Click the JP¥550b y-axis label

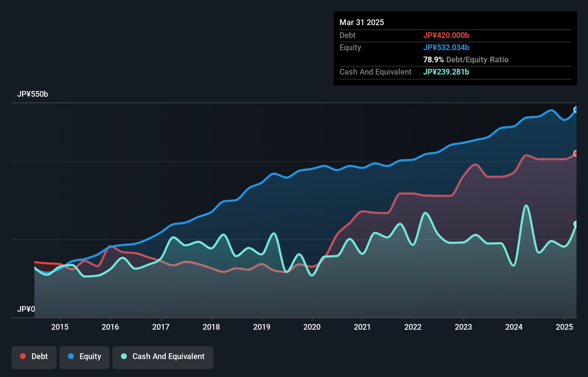pyautogui.click(x=33, y=94)
